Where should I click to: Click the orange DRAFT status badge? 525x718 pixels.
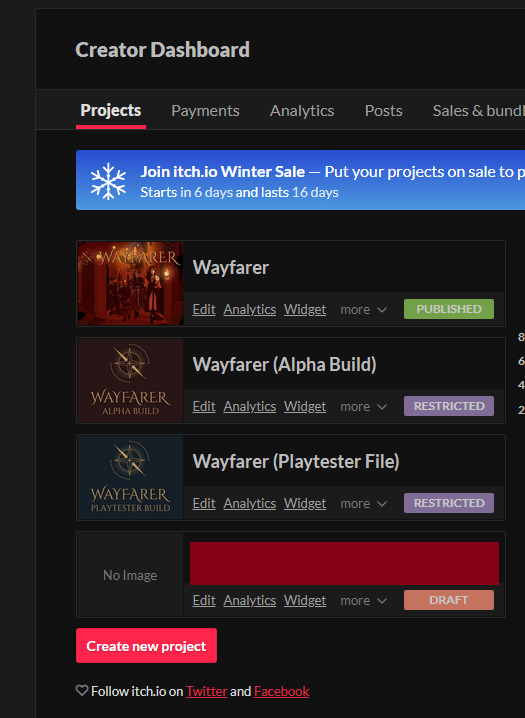click(449, 600)
